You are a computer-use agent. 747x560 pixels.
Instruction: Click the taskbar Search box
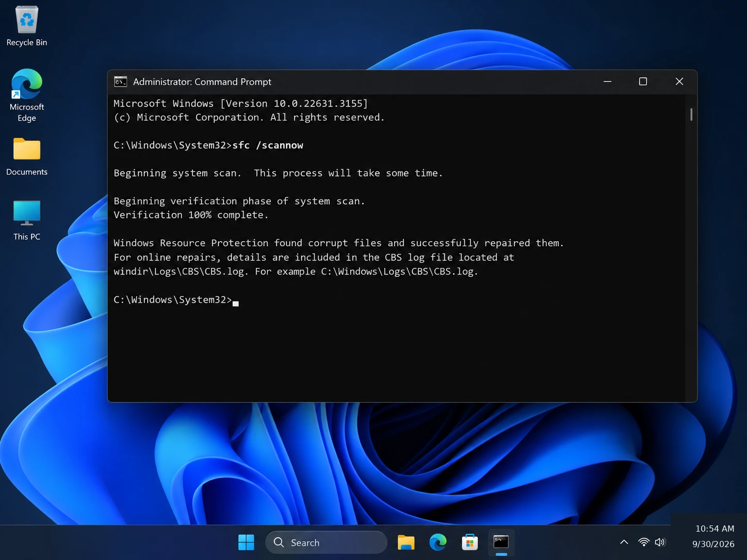(326, 542)
